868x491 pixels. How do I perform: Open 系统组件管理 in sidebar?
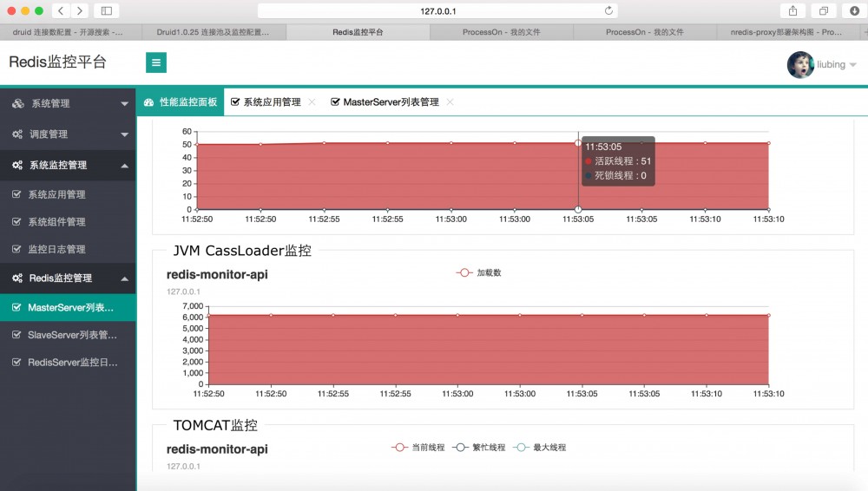click(x=68, y=222)
